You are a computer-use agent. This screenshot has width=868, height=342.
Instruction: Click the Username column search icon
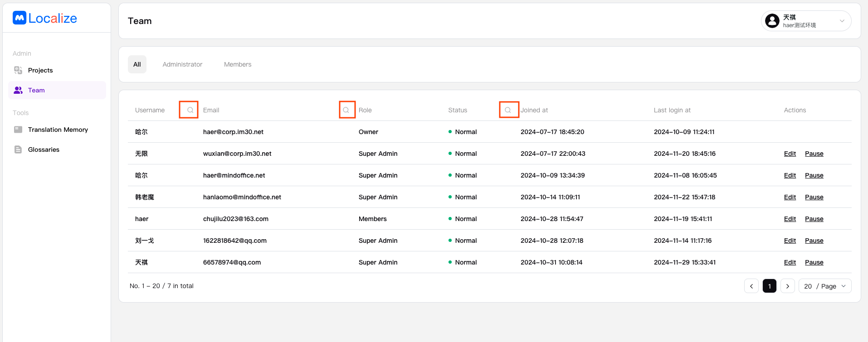(190, 110)
